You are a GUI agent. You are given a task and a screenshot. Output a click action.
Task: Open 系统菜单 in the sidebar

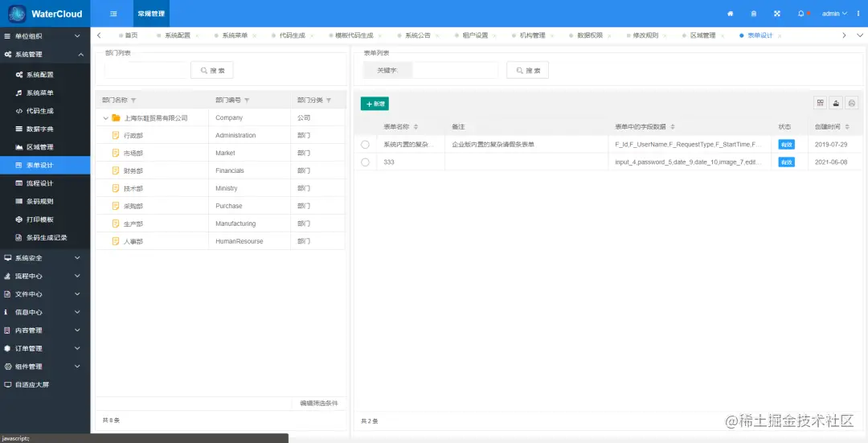point(45,93)
